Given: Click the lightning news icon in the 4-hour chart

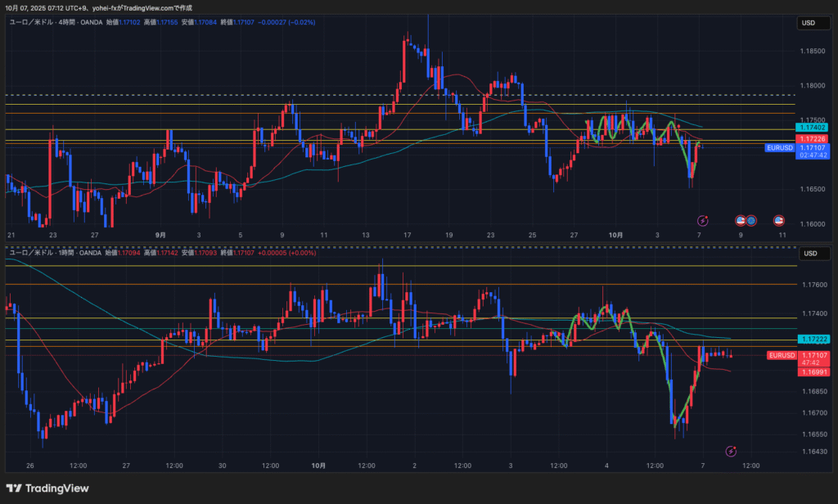Looking at the screenshot, I should [702, 220].
